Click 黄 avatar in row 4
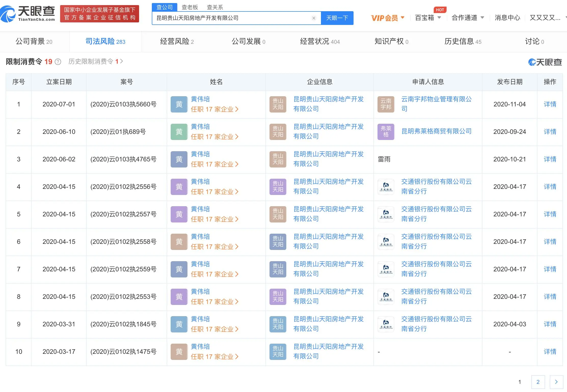The image size is (567, 392). (x=179, y=187)
